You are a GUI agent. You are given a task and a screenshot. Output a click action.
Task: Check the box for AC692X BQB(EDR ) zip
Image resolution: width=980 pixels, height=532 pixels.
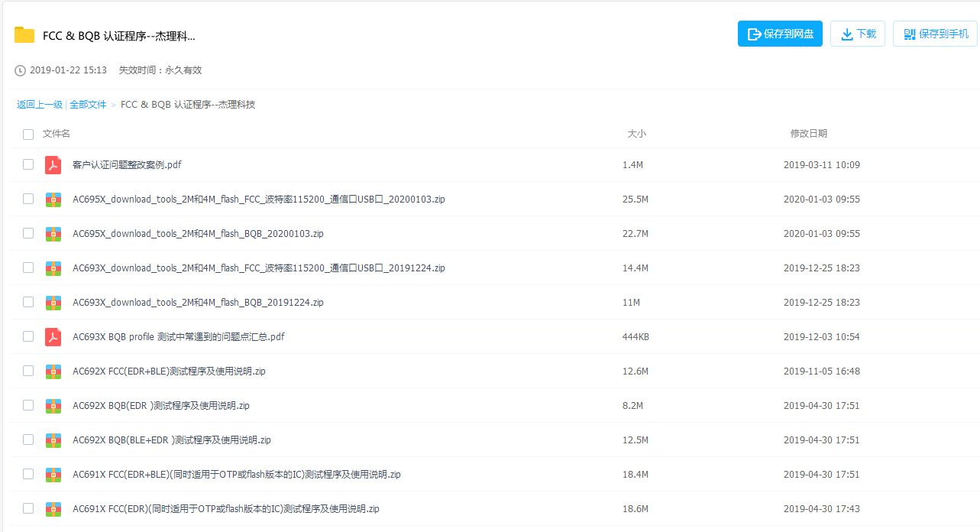[28, 405]
